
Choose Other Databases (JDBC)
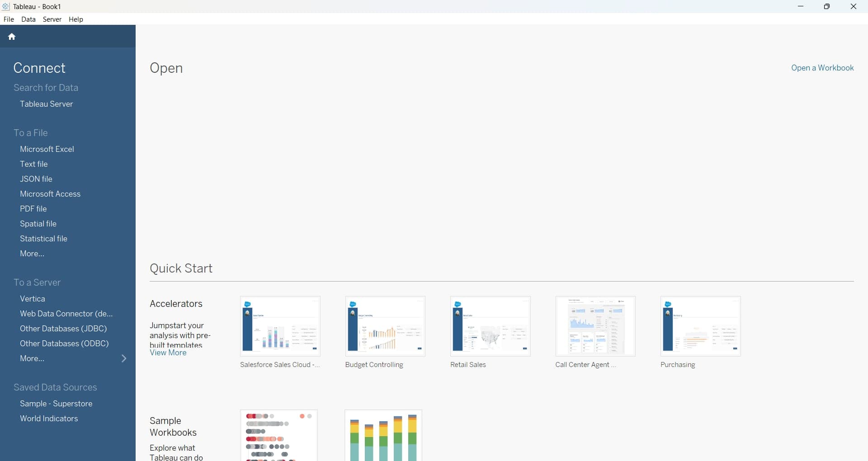click(63, 329)
